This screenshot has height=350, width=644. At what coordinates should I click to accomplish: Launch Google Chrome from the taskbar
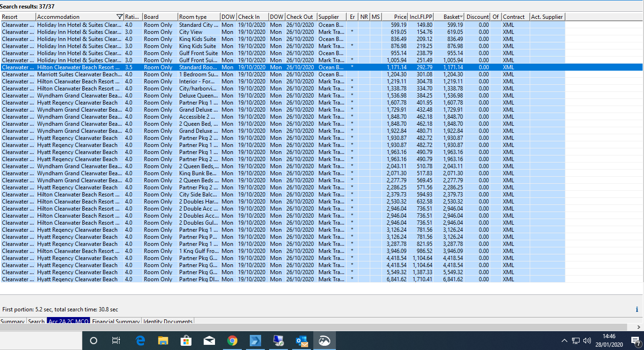232,341
